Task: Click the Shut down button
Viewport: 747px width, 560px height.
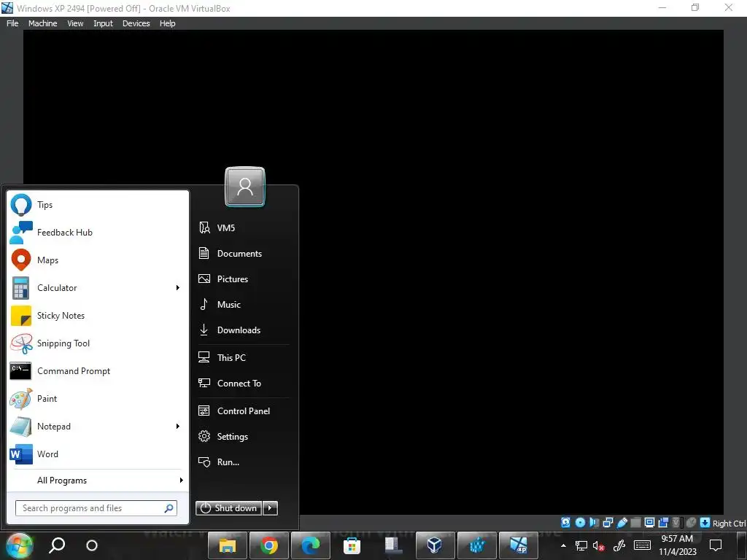Action: pos(228,508)
